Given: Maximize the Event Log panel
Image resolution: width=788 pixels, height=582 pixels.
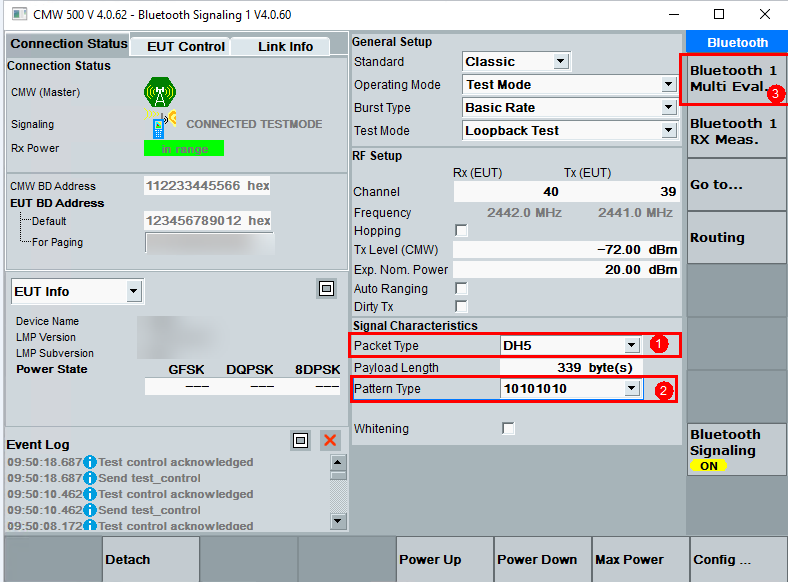Looking at the screenshot, I should click(x=301, y=441).
